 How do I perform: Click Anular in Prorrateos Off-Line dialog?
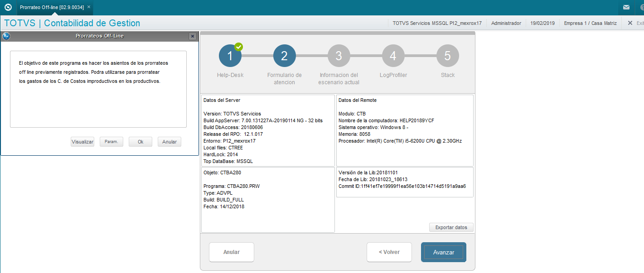pos(169,142)
